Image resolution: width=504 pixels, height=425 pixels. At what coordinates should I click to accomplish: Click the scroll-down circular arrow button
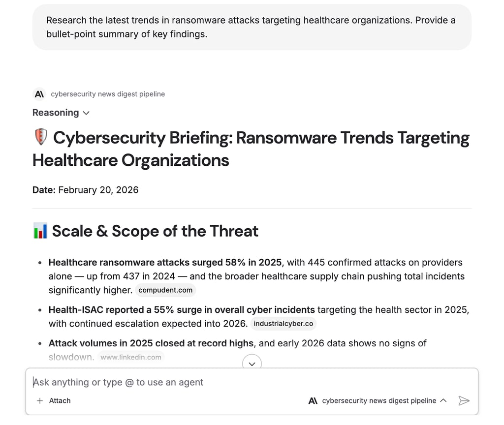[252, 363]
